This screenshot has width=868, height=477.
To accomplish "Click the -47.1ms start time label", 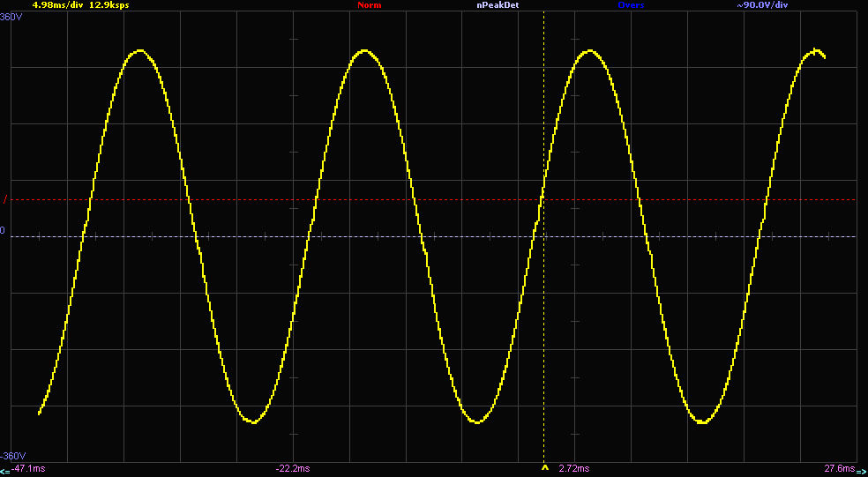I will (28, 469).
